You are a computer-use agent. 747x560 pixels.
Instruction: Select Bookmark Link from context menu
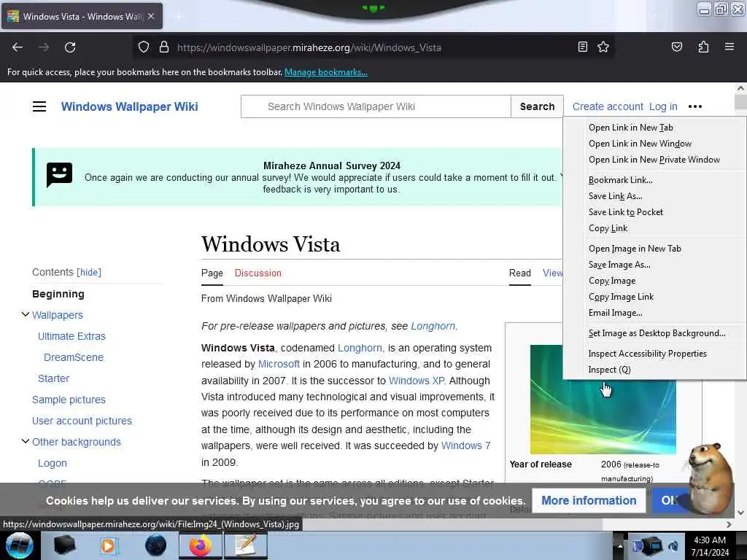tap(654, 180)
